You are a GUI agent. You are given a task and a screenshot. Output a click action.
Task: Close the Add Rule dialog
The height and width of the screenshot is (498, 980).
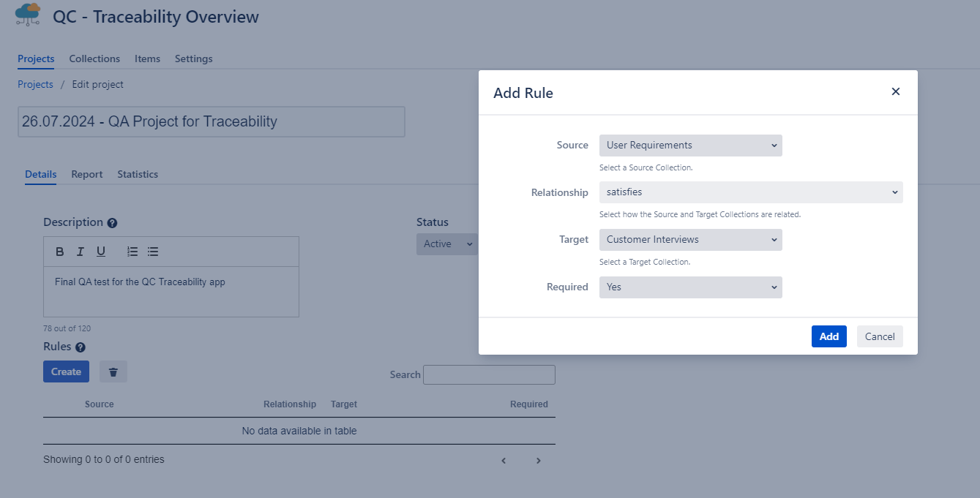[x=895, y=92]
